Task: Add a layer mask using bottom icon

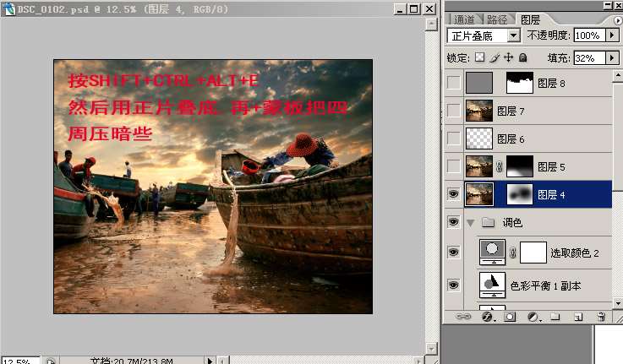Action: click(510, 318)
